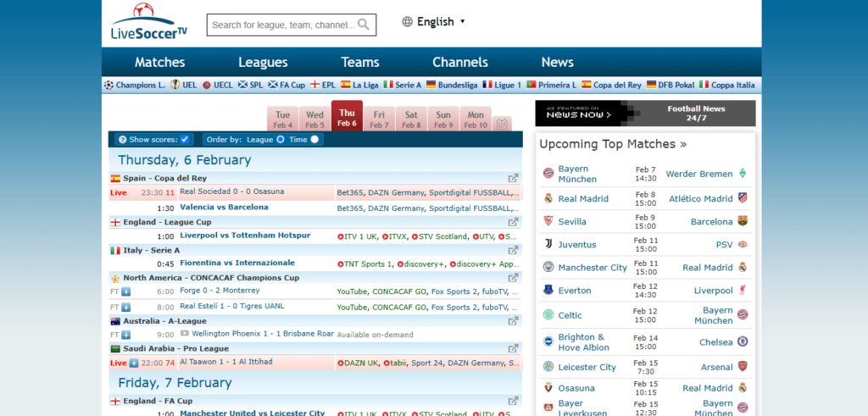
Task: Click Chelsea crest icon
Action: [743, 342]
